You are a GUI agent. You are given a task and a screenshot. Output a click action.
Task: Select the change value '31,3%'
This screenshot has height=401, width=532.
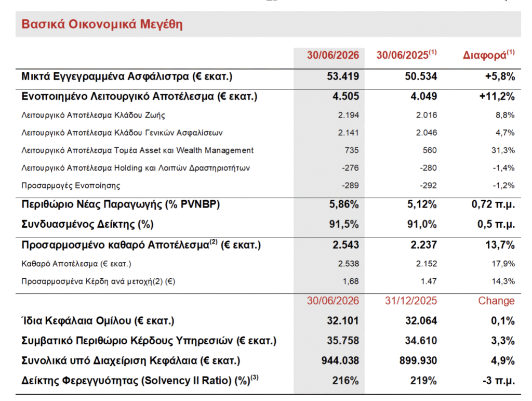click(503, 150)
